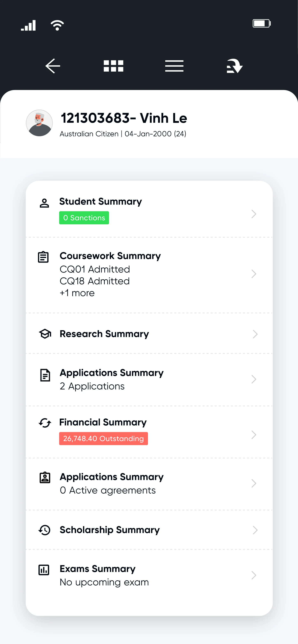Switch to grid view icon

click(113, 66)
